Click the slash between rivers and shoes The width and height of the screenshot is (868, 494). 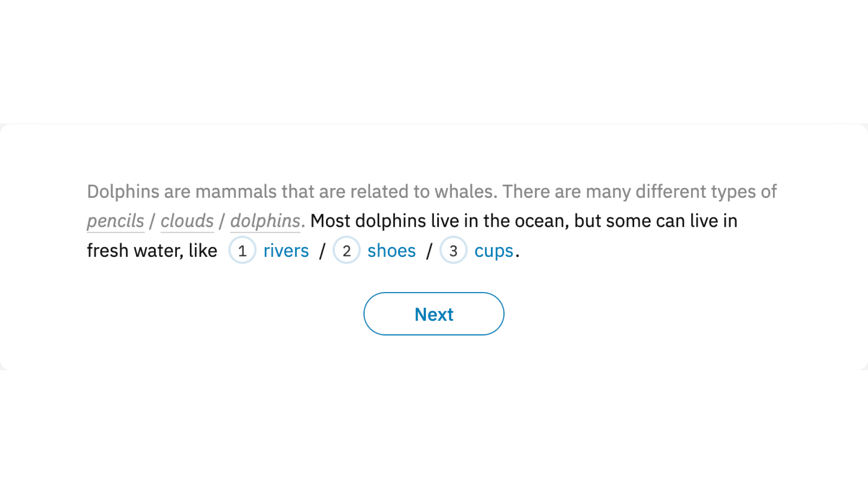(322, 251)
